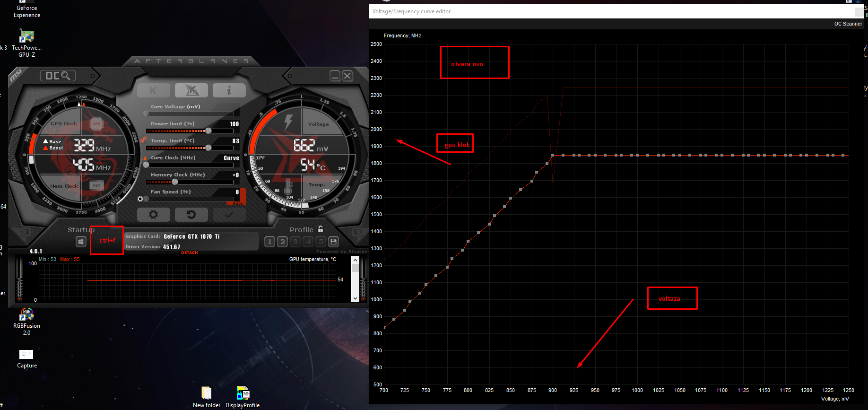Toggle the Startup Windows logo button
Screen dimensions: 868x410
click(x=81, y=242)
